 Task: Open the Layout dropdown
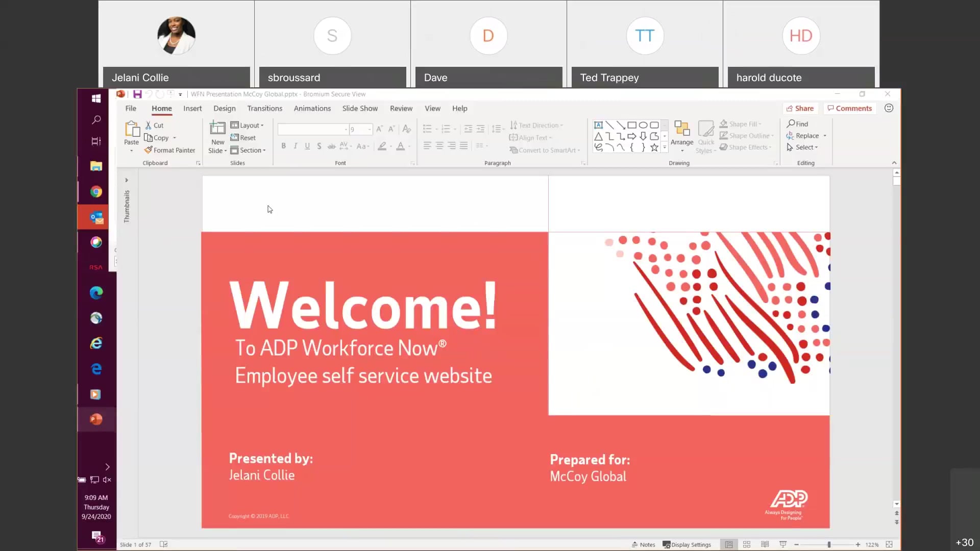click(248, 125)
